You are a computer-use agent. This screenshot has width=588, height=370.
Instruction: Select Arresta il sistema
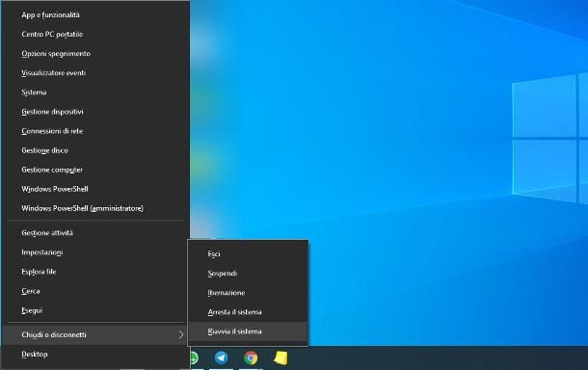point(248,312)
